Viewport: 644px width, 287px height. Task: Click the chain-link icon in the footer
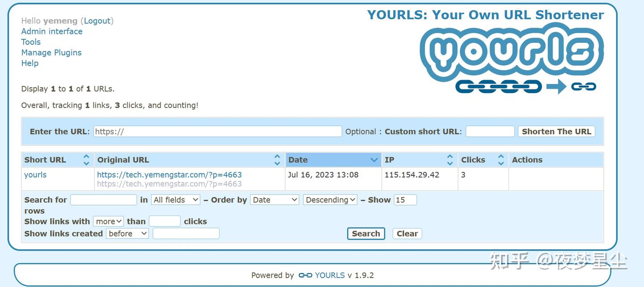(x=305, y=275)
